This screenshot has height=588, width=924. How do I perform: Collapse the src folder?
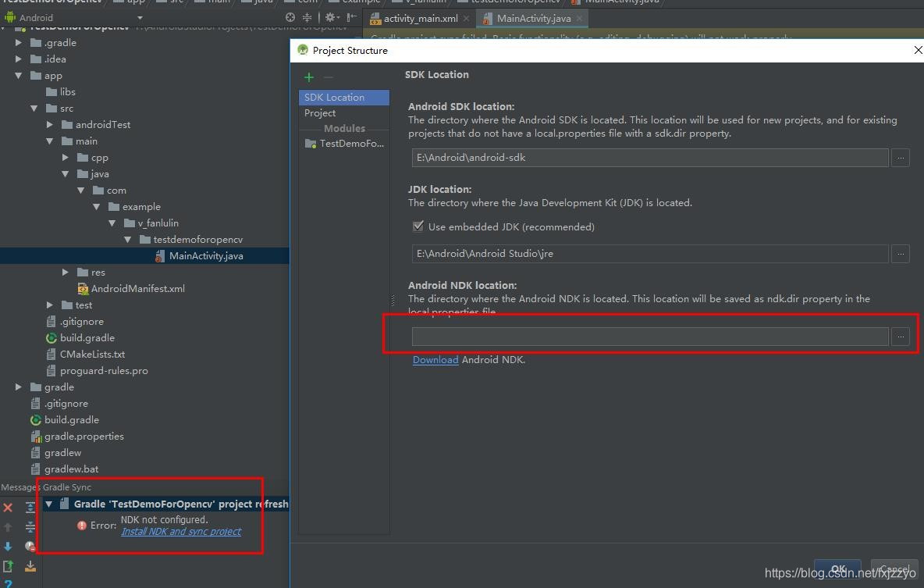[x=34, y=109]
